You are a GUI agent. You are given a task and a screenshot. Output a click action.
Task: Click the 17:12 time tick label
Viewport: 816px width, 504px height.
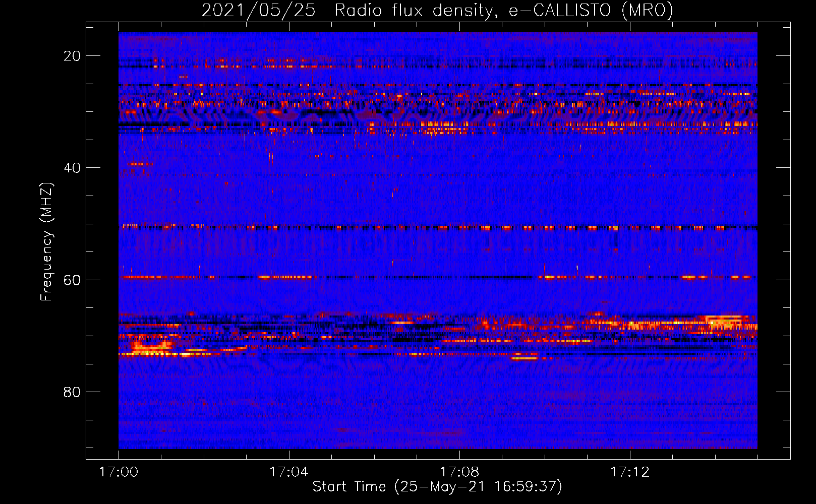pyautogui.click(x=630, y=472)
